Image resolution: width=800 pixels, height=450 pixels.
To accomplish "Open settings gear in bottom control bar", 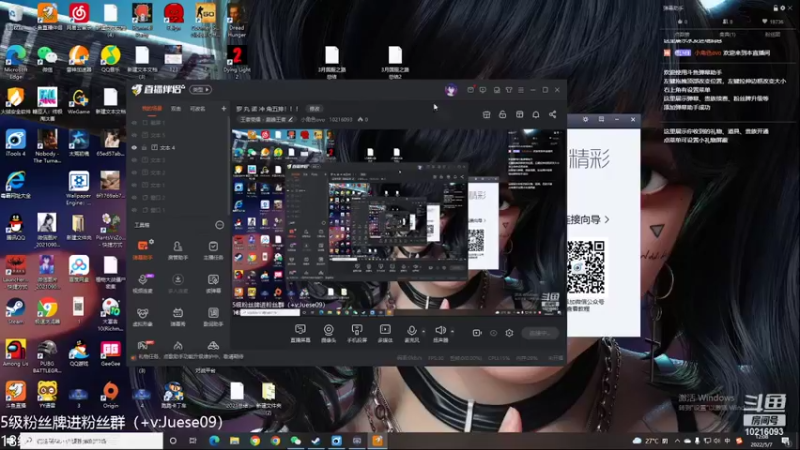I will [x=509, y=333].
